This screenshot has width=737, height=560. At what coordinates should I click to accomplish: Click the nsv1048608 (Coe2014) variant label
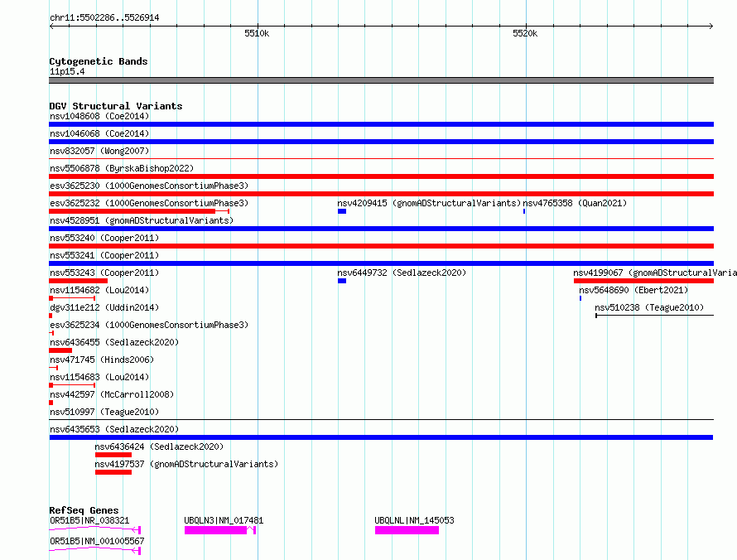(99, 116)
